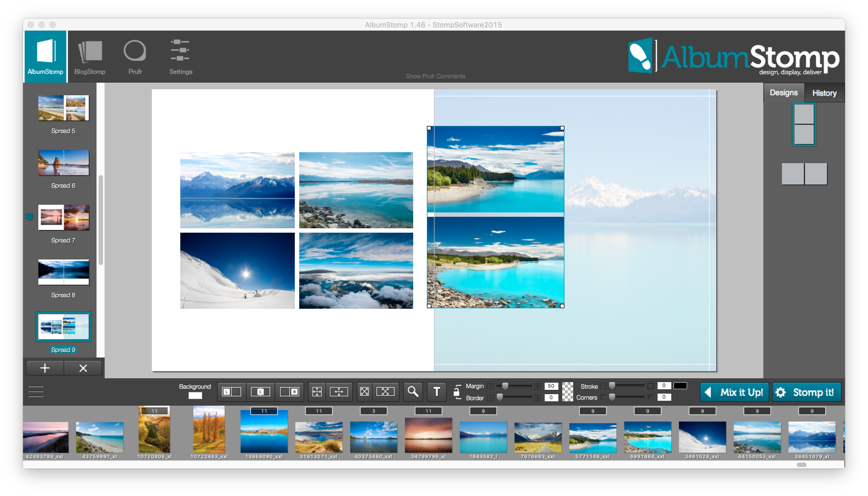Click Show Prufr Comments link
The image size is (868, 496).
435,76
